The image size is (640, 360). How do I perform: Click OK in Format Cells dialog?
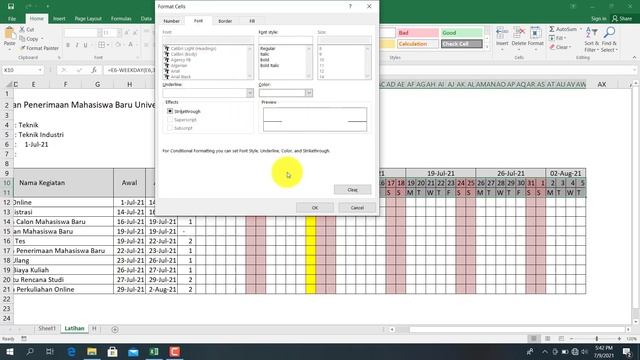pos(315,208)
